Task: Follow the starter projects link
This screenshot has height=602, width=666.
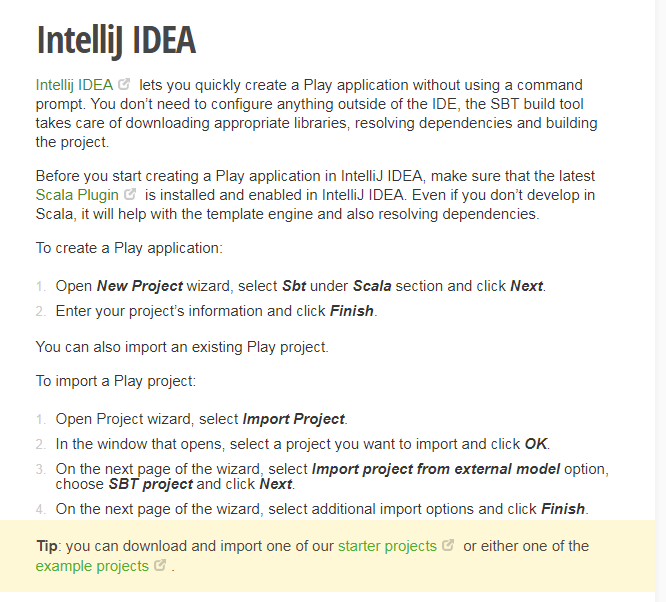Action: point(387,546)
